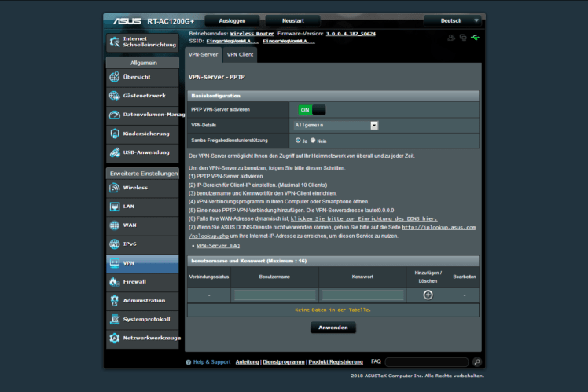The height and width of the screenshot is (392, 588).
Task: Open VPN-Details Allgemein dropdown
Action: click(x=336, y=125)
